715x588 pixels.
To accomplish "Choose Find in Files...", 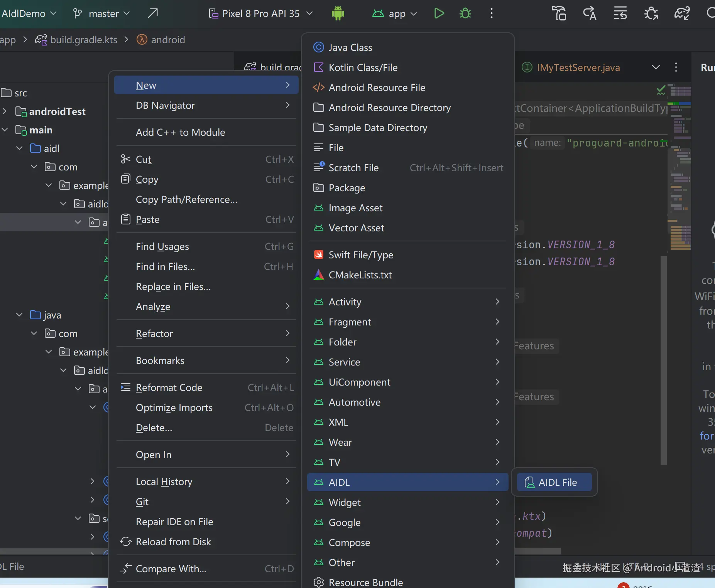I will 206,266.
